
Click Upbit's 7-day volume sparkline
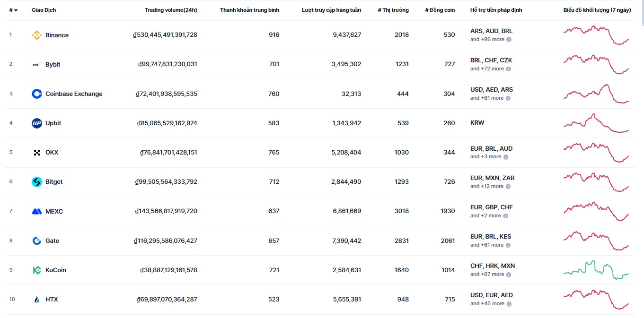click(596, 123)
